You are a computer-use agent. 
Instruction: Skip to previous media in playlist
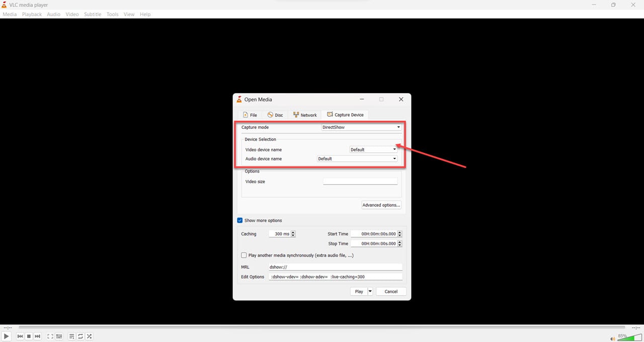coord(20,336)
